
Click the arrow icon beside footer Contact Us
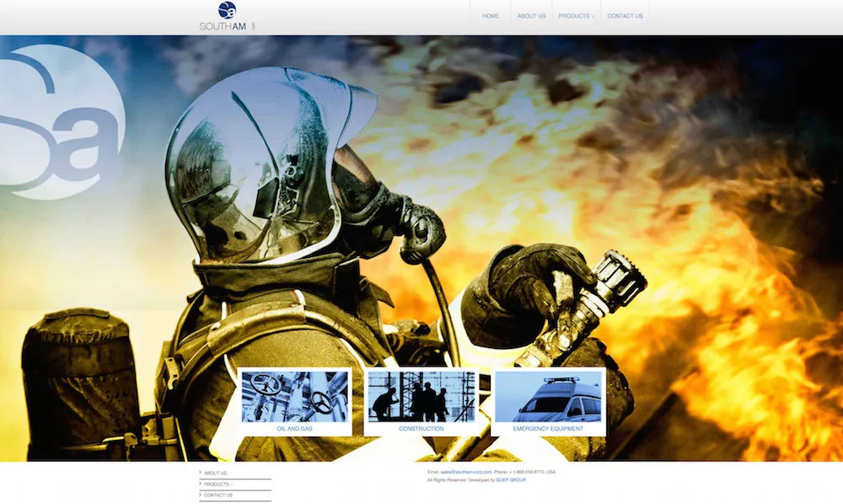point(201,496)
